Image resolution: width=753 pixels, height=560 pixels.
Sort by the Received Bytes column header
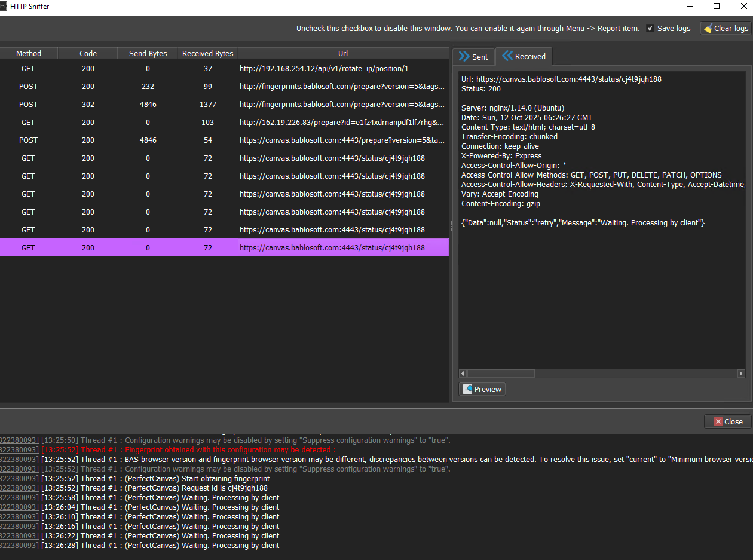207,53
